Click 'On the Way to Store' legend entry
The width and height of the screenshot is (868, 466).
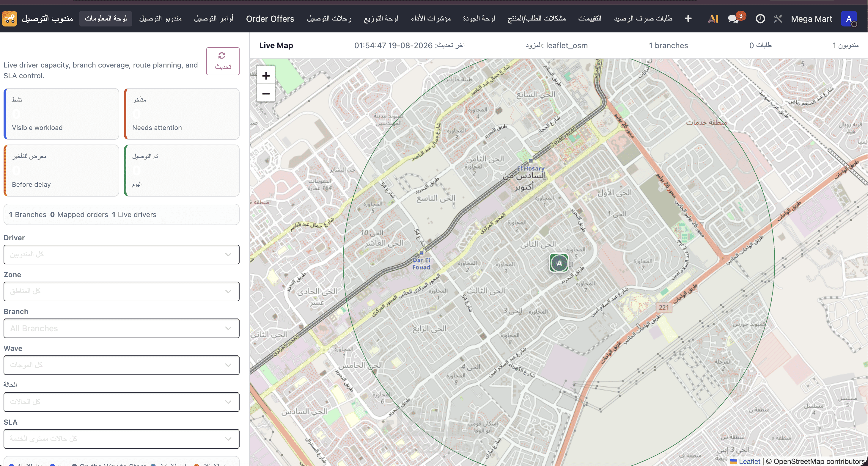point(109,464)
